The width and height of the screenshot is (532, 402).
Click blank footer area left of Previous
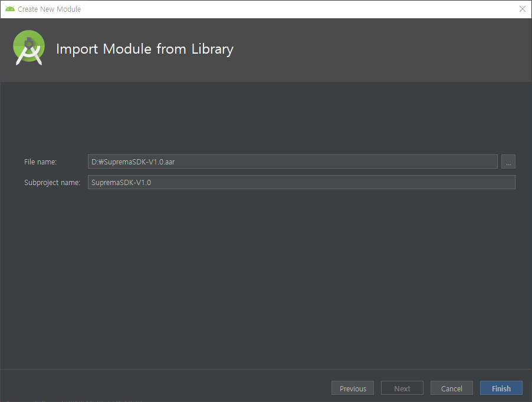[165, 387]
